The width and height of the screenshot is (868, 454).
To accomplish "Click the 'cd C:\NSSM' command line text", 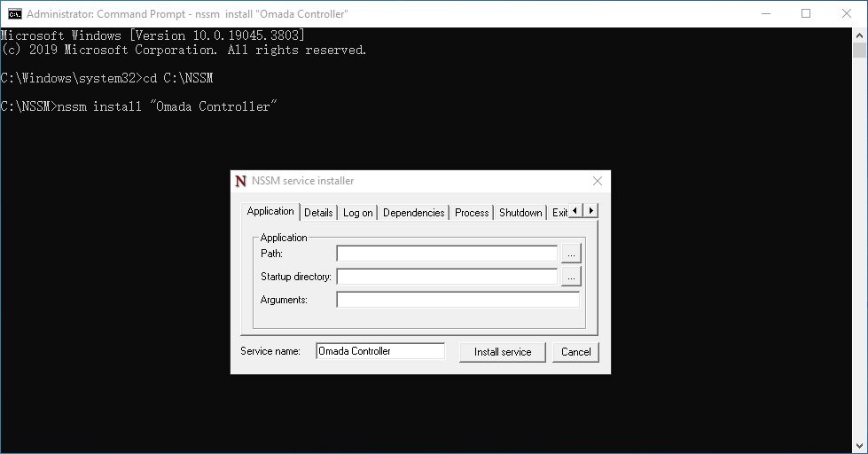I will [178, 78].
